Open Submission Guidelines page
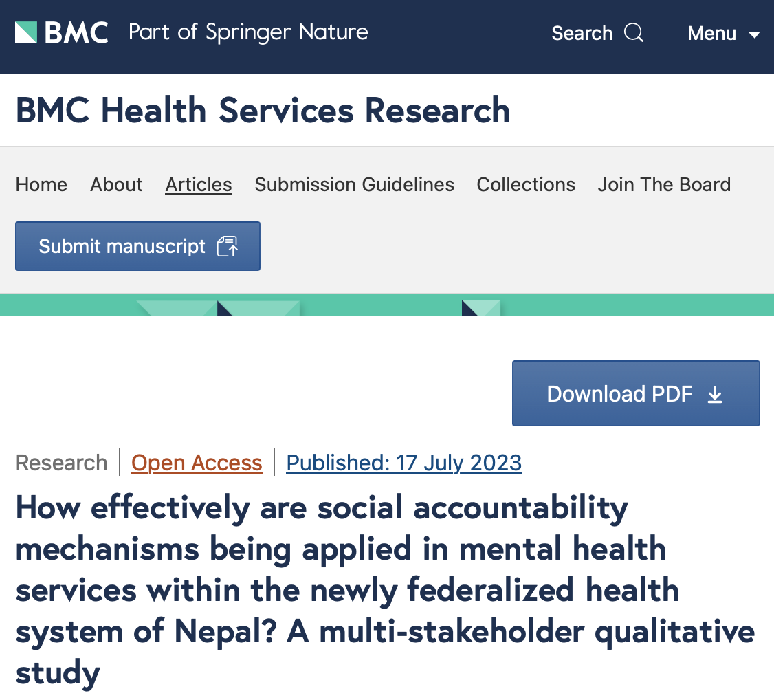The image size is (774, 700). [354, 184]
